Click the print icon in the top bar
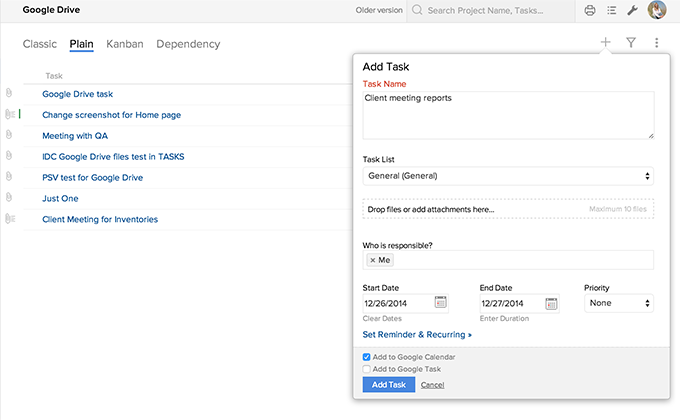Viewport: 680px width, 420px height. pyautogui.click(x=590, y=10)
